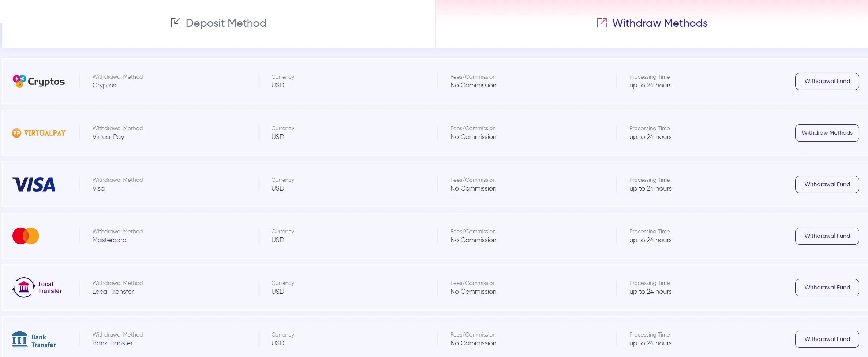The width and height of the screenshot is (868, 357).
Task: Click the deposit arrow icon beside Deposit Method
Action: [176, 23]
